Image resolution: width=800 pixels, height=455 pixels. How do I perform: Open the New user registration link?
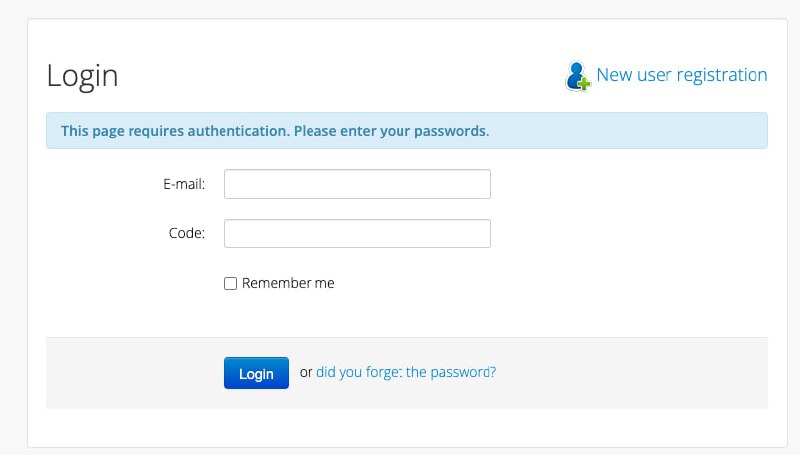click(x=681, y=75)
